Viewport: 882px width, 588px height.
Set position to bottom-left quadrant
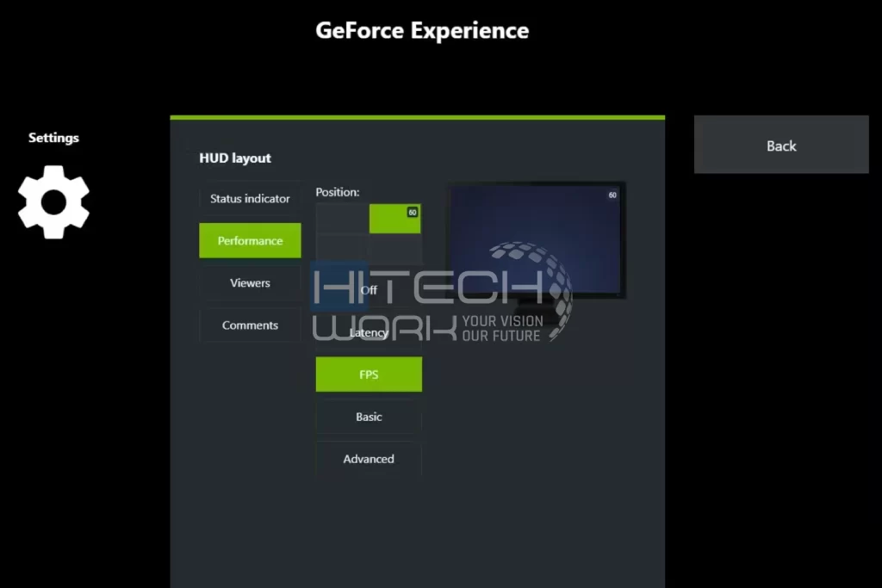point(342,249)
